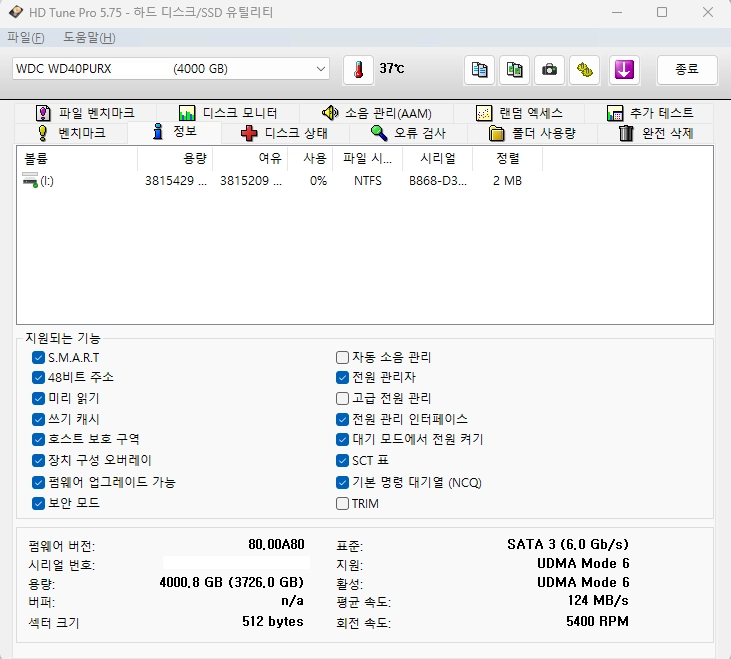731x659 pixels.
Task: Toggle the 기본 명령 대기열 (NCQ) checkbox
Action: pos(342,482)
